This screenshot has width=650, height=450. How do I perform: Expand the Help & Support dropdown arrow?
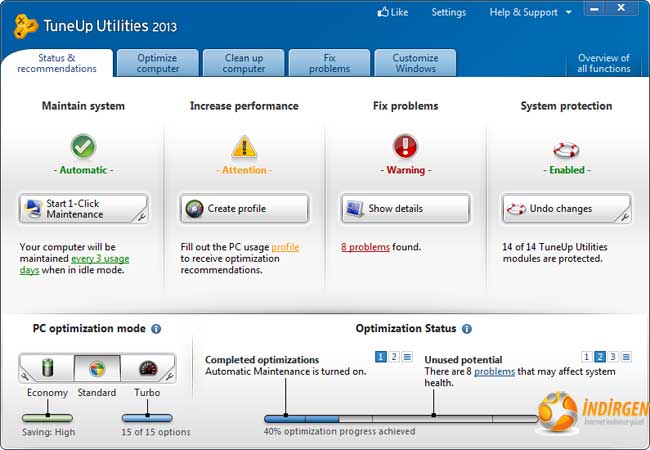[x=569, y=12]
